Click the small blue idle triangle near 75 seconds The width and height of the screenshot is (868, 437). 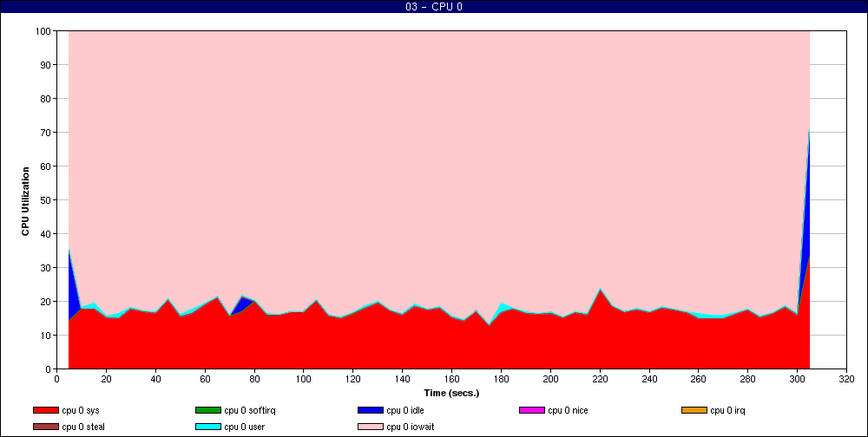coord(240,304)
